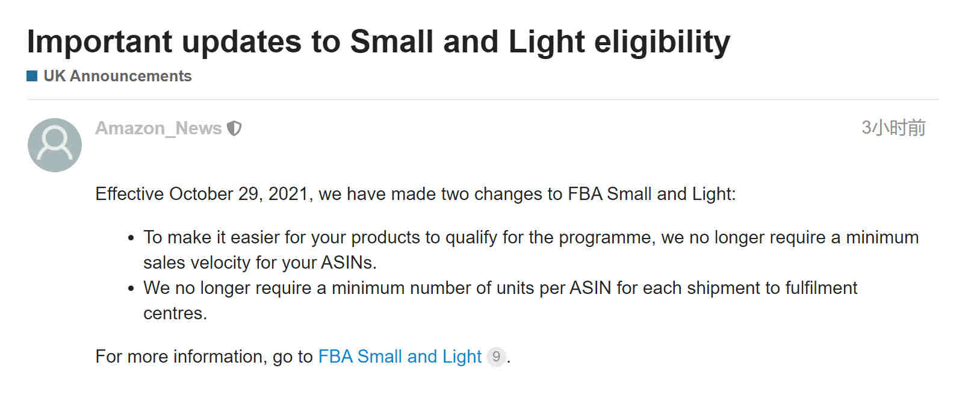Click the word 'centres.' ending the second bullet
980x403 pixels.
pyautogui.click(x=175, y=313)
